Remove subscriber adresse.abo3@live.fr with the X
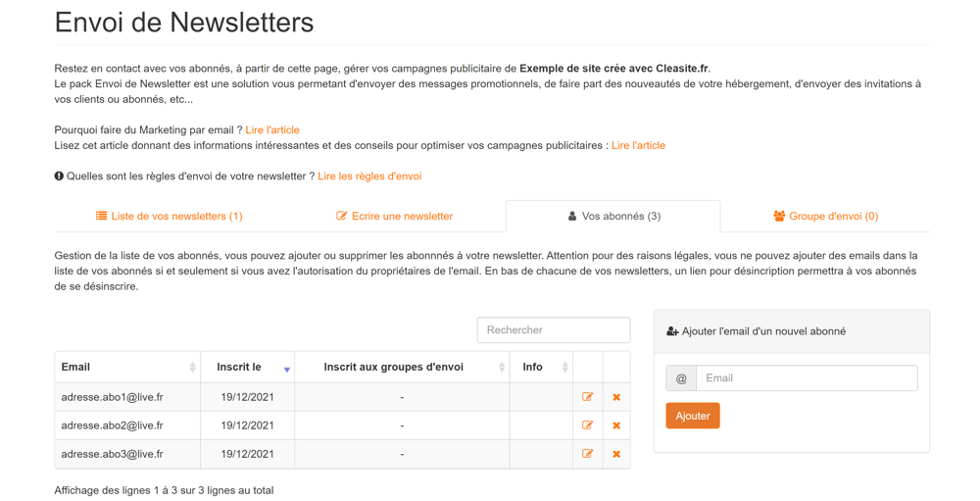980x501 pixels. 616,454
